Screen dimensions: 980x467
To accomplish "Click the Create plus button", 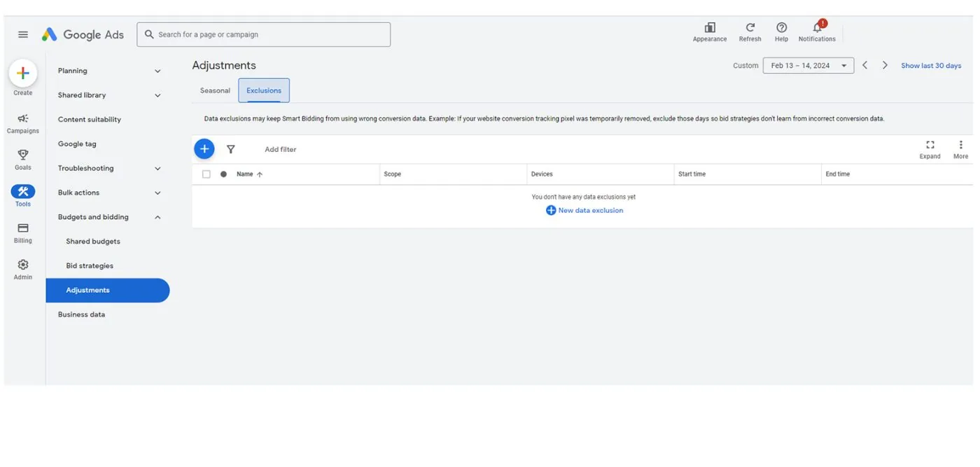I will click(x=22, y=73).
